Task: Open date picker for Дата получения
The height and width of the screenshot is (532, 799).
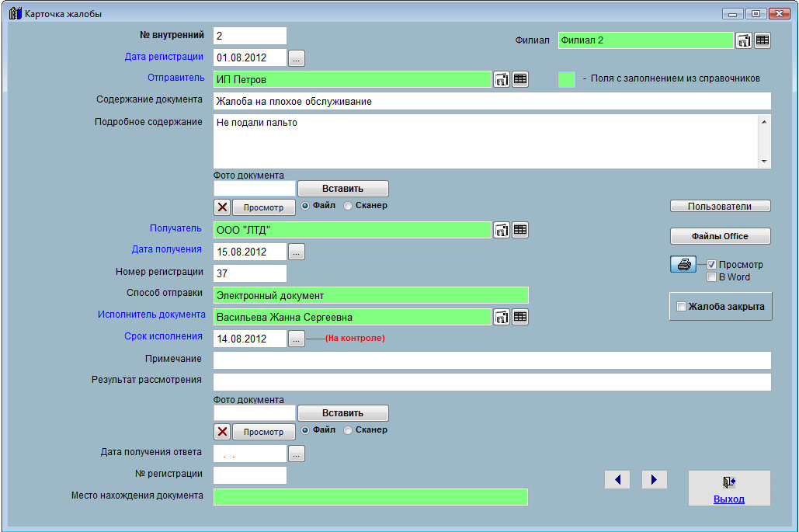Action: [297, 252]
